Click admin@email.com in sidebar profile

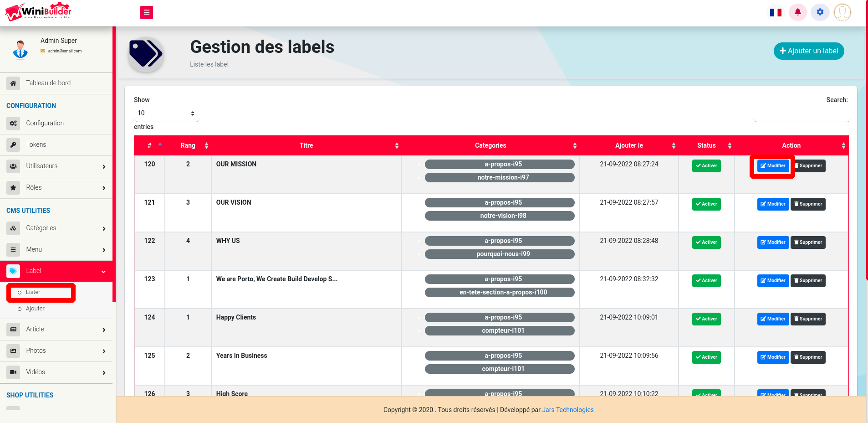point(65,51)
